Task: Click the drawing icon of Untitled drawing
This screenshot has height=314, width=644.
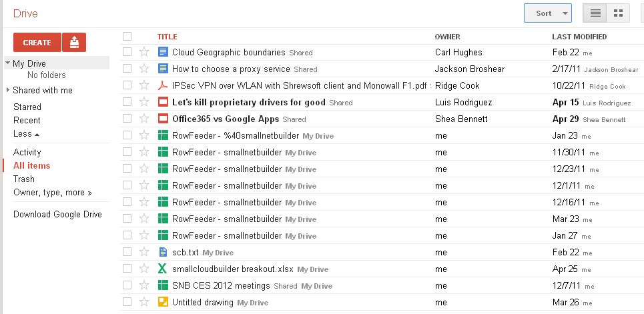Action: [163, 302]
